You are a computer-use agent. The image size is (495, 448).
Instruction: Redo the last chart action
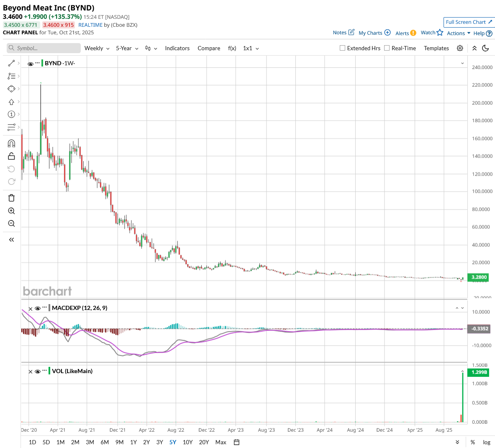tap(11, 182)
